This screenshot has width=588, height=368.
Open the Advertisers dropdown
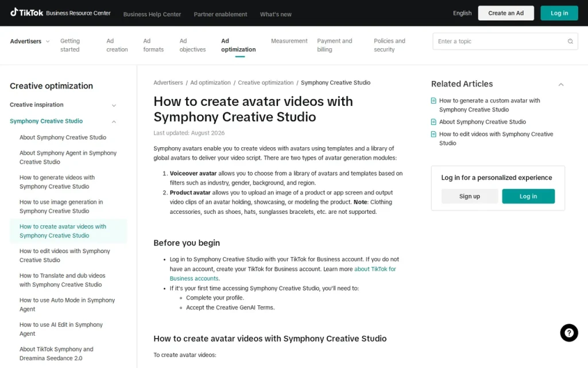click(x=30, y=41)
